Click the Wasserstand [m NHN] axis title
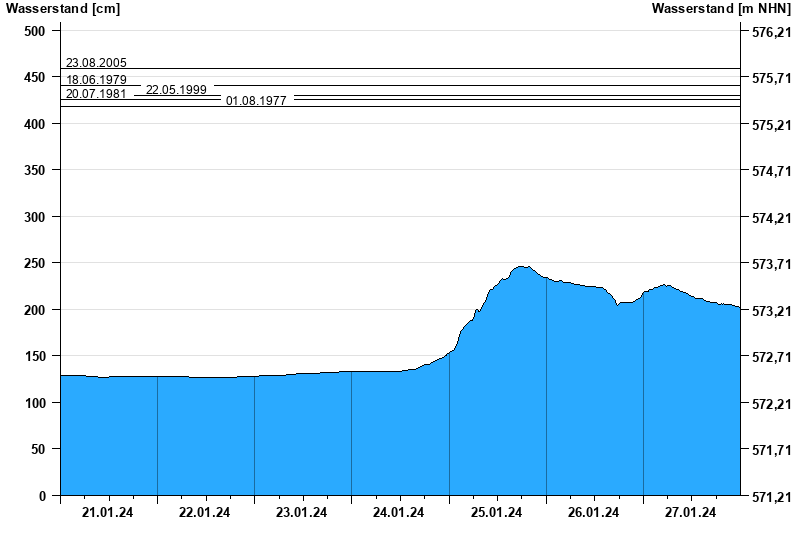 721,9
